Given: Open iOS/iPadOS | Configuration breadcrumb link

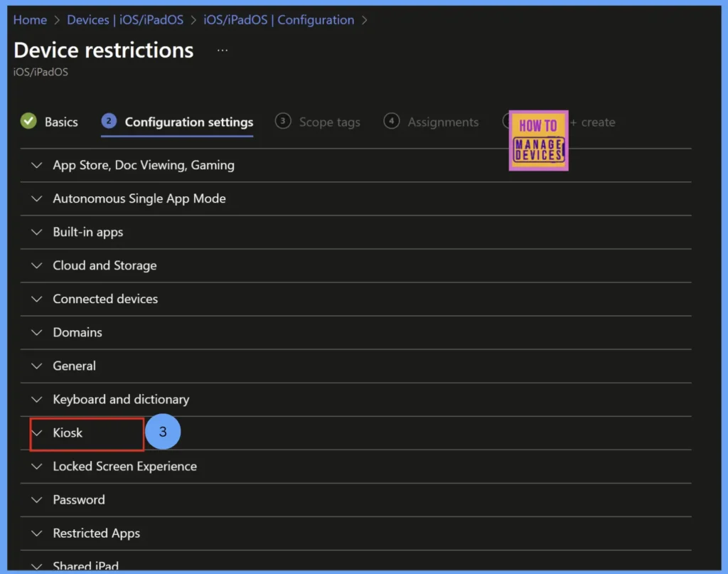Looking at the screenshot, I should [279, 20].
